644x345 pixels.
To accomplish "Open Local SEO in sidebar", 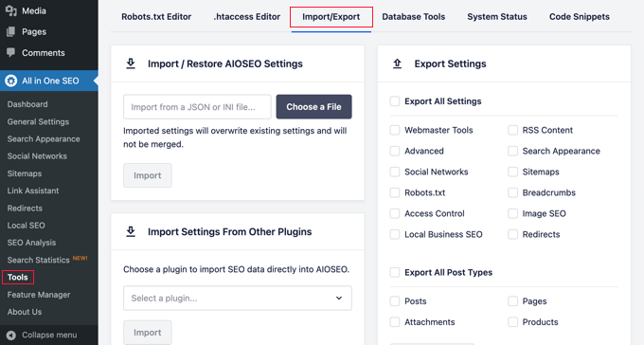I will tap(26, 226).
